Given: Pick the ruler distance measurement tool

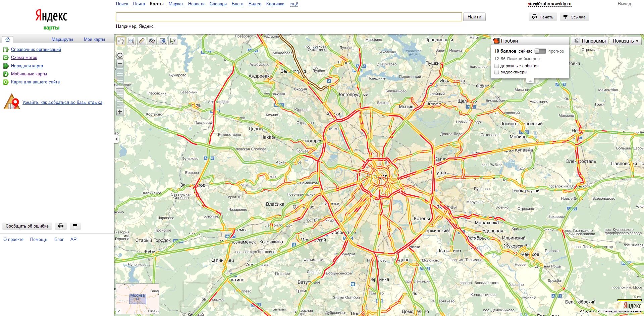Looking at the screenshot, I should click(142, 41).
